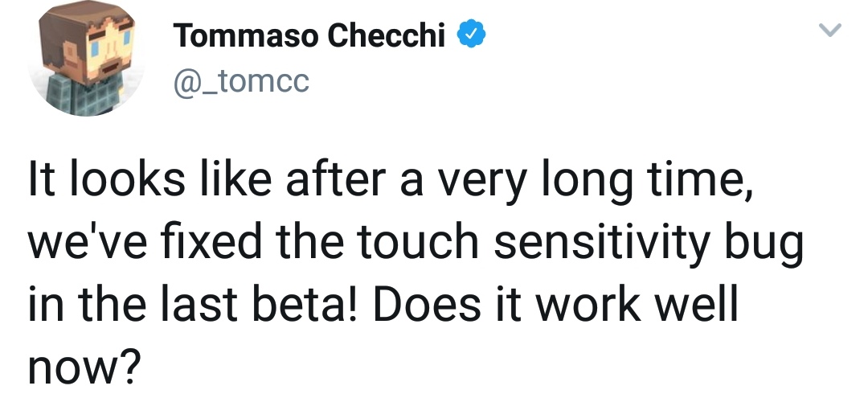Click the blue verified badge
The image size is (868, 394).
click(x=470, y=35)
